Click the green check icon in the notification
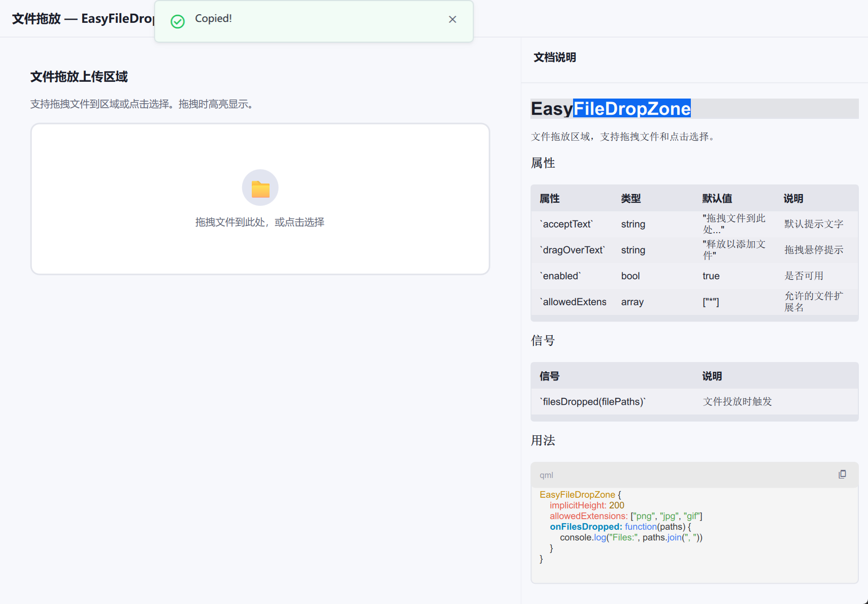The height and width of the screenshot is (604, 868). (178, 21)
